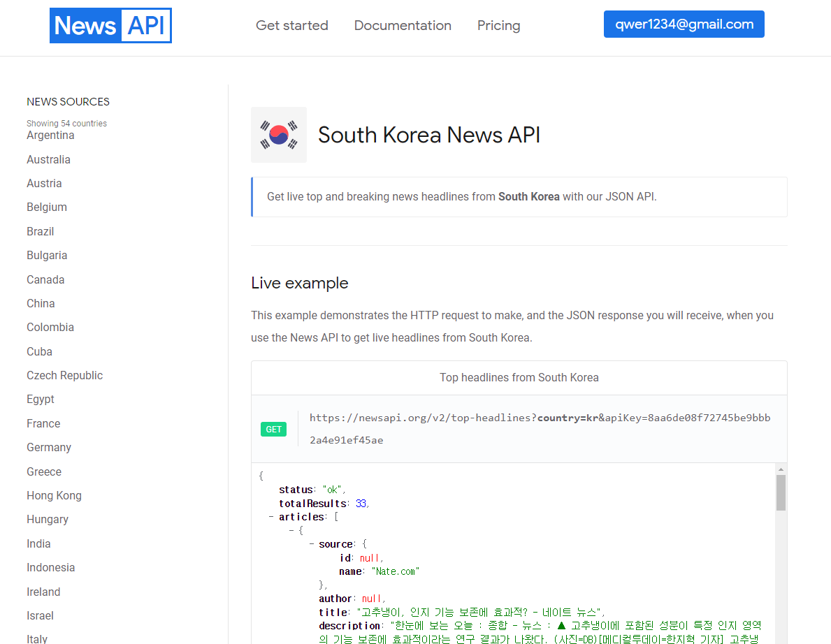Open the Pricing page

(x=499, y=25)
